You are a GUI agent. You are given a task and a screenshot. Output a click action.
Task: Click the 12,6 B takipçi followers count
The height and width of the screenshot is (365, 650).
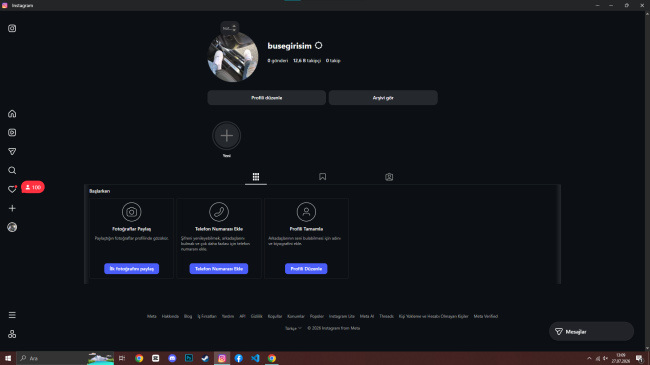307,61
